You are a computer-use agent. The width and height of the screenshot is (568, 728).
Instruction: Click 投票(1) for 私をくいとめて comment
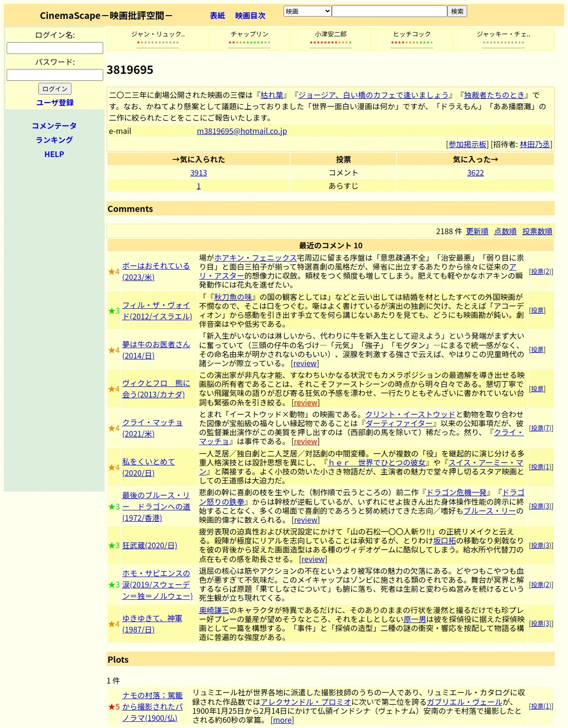541,467
